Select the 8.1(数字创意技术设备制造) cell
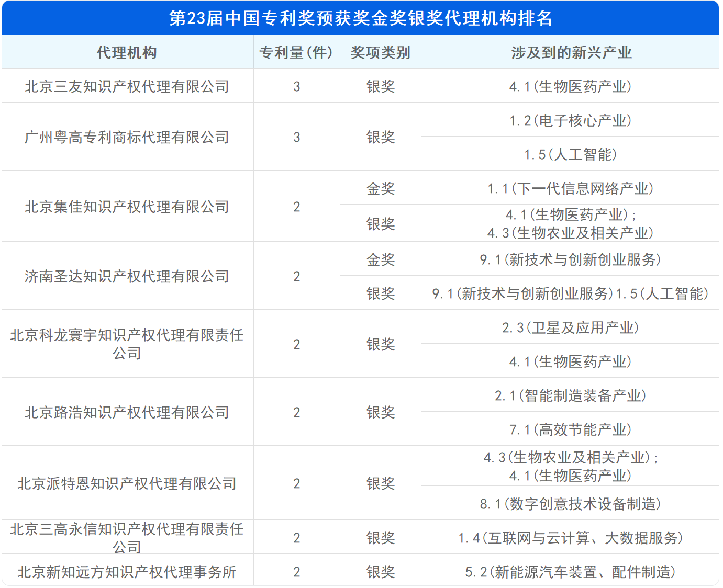The width and height of the screenshot is (723, 588). tap(570, 503)
